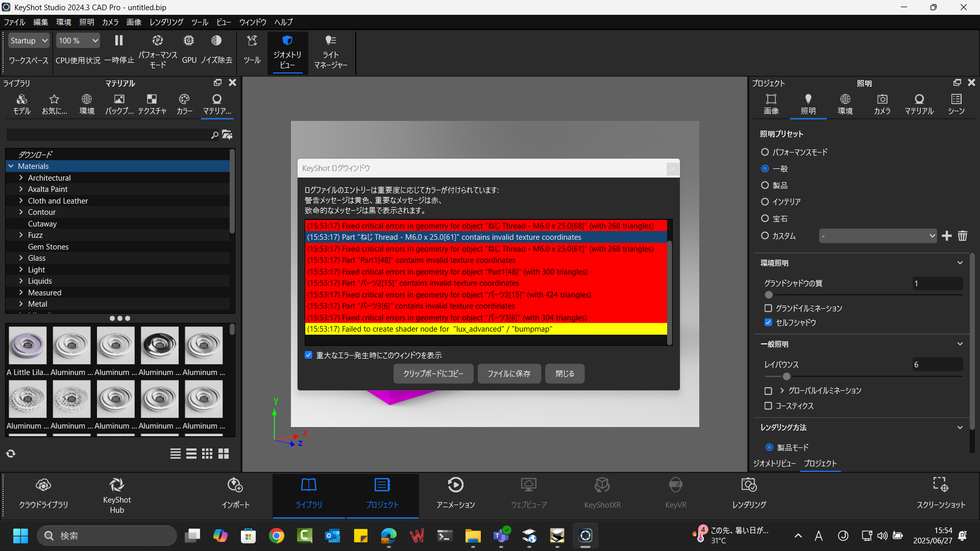
Task: Collapse the 環境照明 section
Action: [960, 263]
